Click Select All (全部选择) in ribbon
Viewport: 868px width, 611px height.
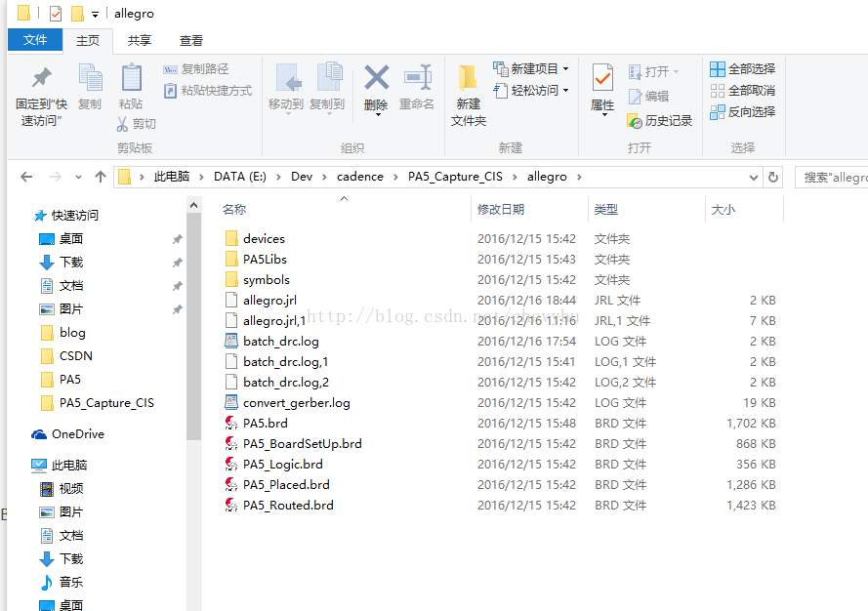742,69
